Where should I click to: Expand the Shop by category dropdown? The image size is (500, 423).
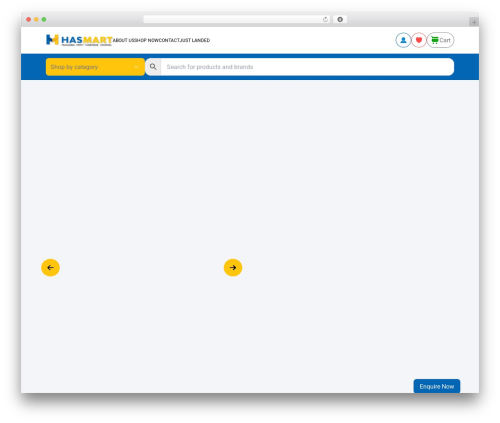pyautogui.click(x=95, y=67)
